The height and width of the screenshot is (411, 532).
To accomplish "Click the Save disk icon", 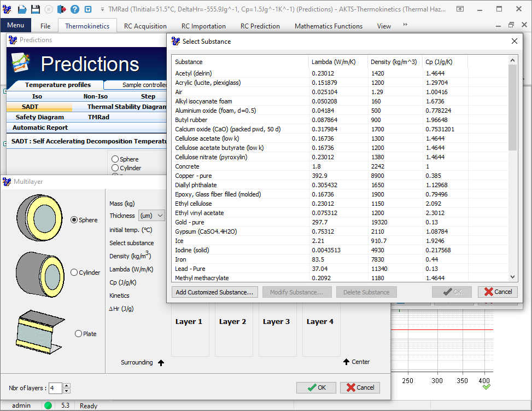I will [35, 9].
